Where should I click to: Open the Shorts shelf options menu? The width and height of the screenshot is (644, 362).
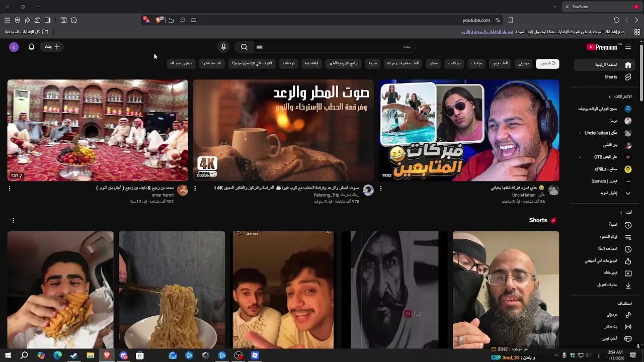pos(13,220)
